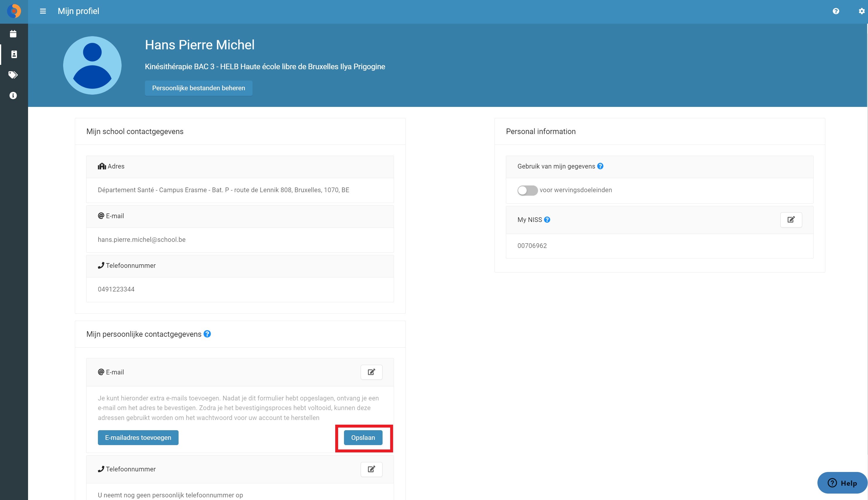Image resolution: width=868 pixels, height=500 pixels.
Task: Open the Help chat widget
Action: click(842, 483)
